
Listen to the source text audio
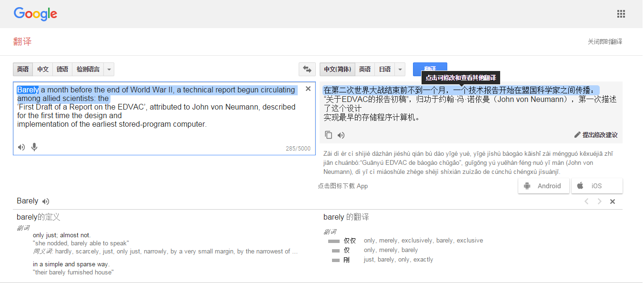[21, 147]
